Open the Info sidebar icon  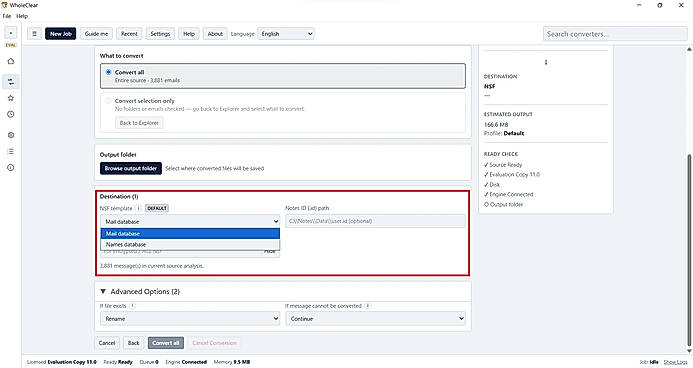[x=11, y=167]
